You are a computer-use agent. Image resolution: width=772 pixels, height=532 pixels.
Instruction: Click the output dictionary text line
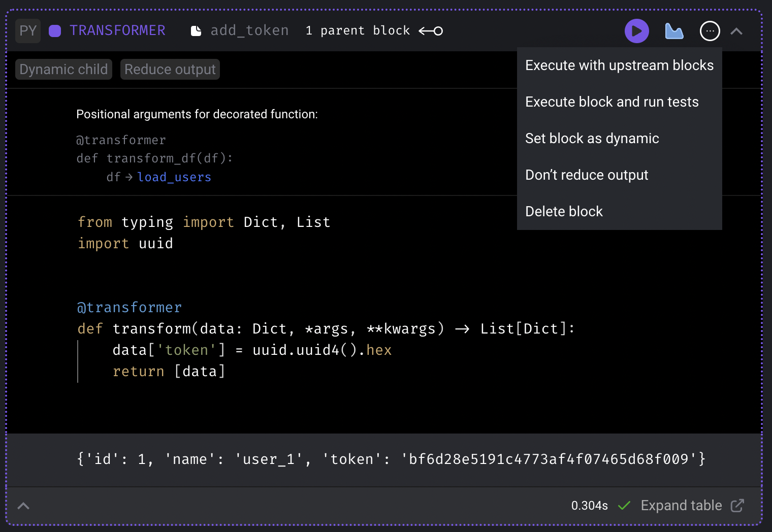tap(391, 459)
